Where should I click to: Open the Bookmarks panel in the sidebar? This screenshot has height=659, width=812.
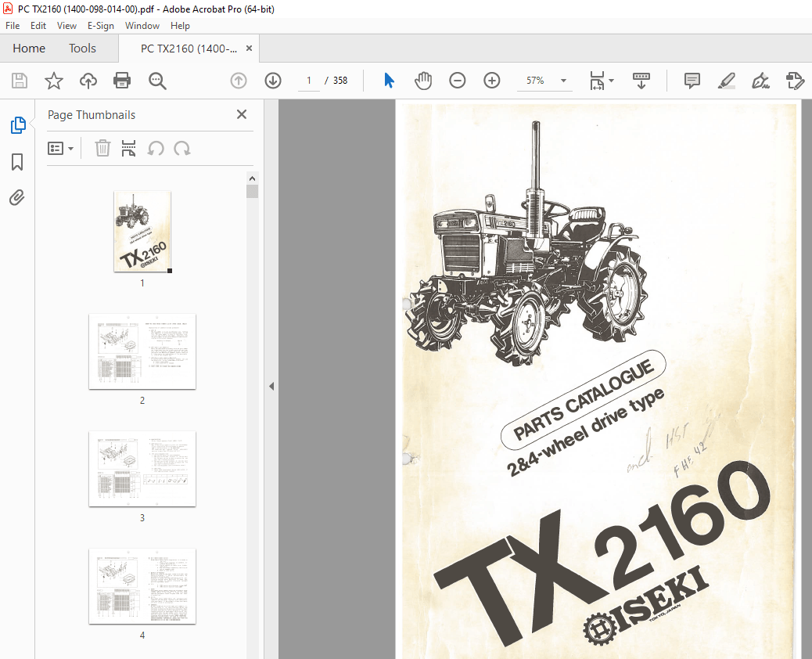[17, 161]
